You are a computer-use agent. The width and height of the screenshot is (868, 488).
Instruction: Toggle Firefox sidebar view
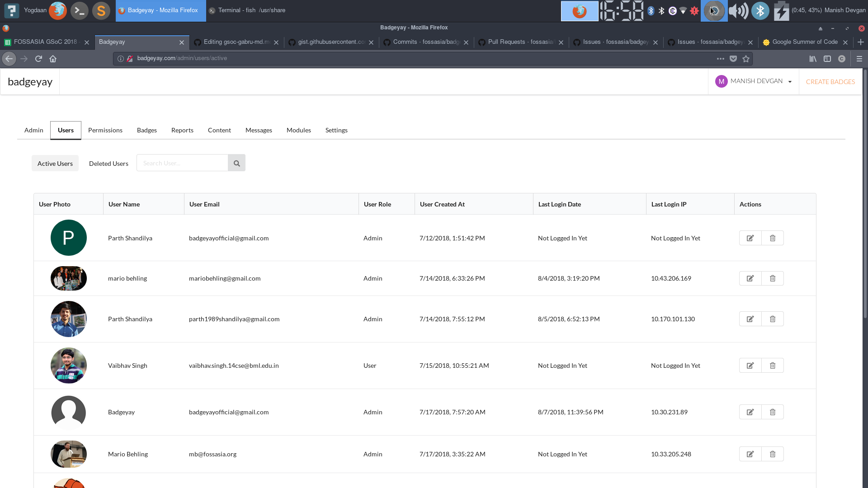827,59
